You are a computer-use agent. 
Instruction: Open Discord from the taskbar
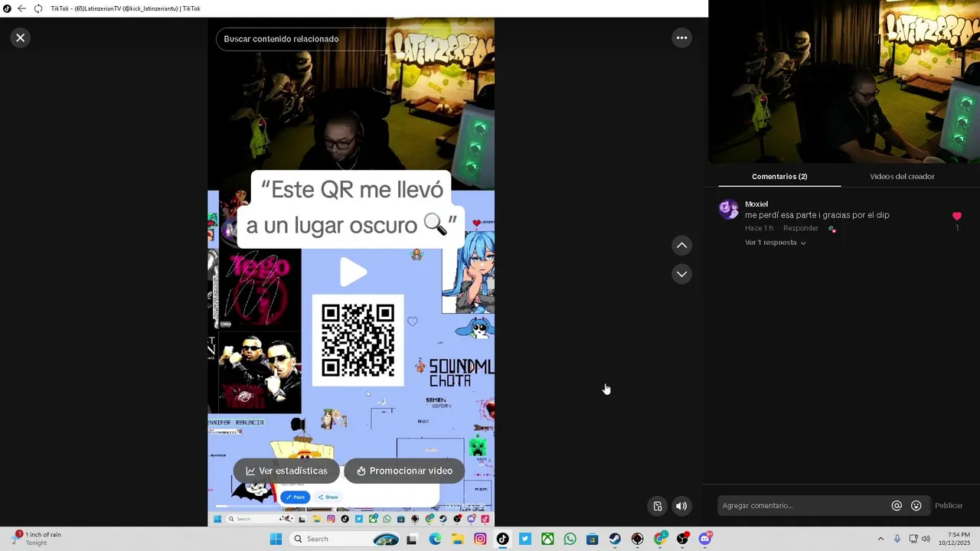(705, 539)
